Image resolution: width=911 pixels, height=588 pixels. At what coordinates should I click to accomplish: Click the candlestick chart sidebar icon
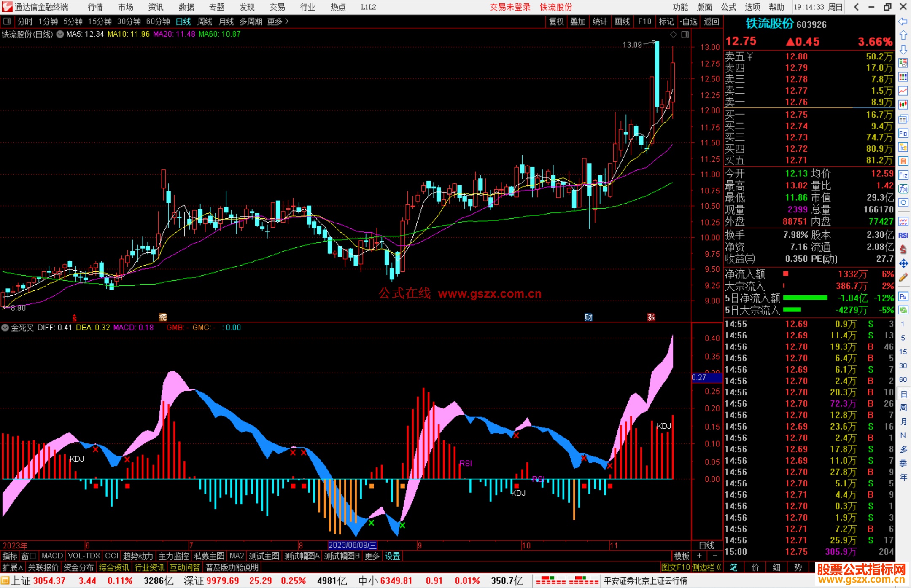point(903,105)
